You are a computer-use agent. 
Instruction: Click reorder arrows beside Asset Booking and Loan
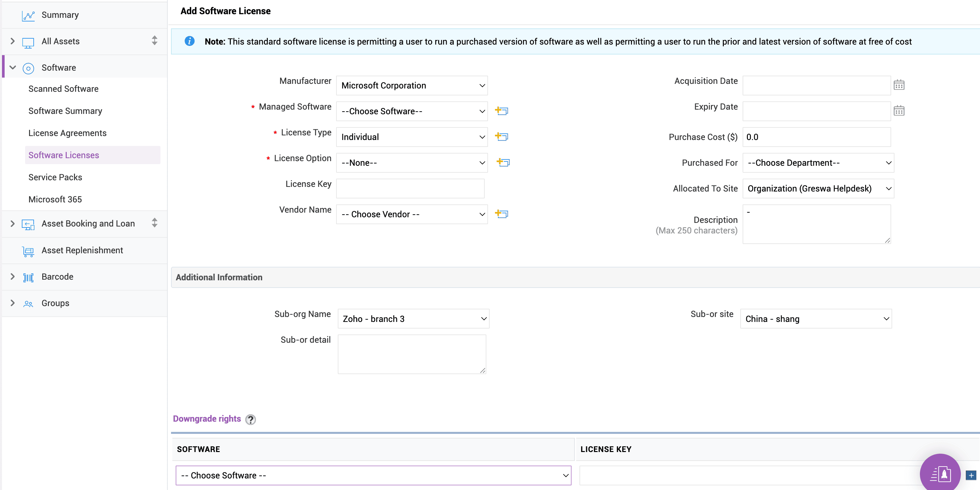[155, 223]
